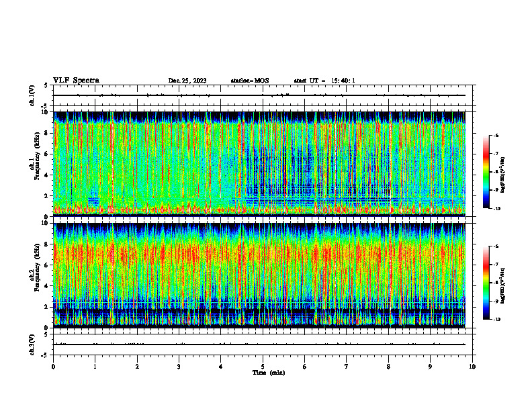532x411 pixels.
Task: Click the ch.1 spectrogram color scale bar
Action: [x=486, y=172]
